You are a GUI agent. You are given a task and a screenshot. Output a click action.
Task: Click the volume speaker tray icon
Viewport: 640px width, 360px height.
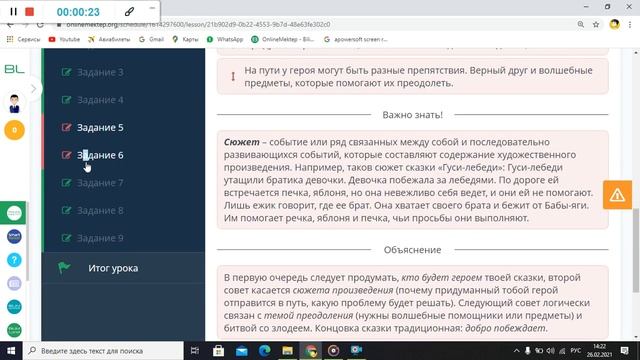[551, 351]
